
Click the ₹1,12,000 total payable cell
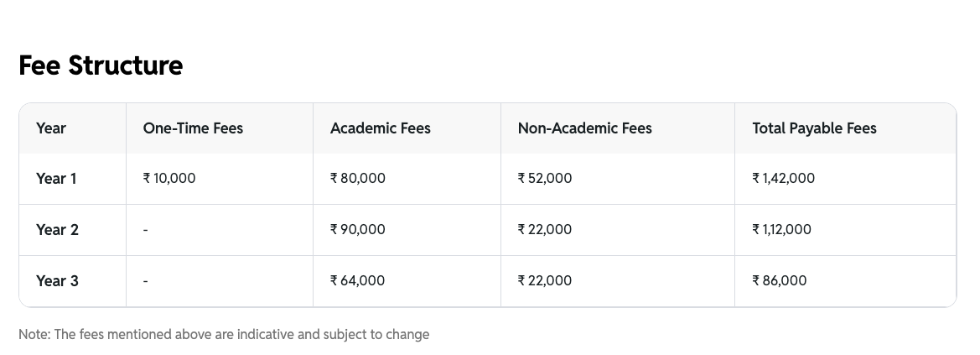point(782,229)
